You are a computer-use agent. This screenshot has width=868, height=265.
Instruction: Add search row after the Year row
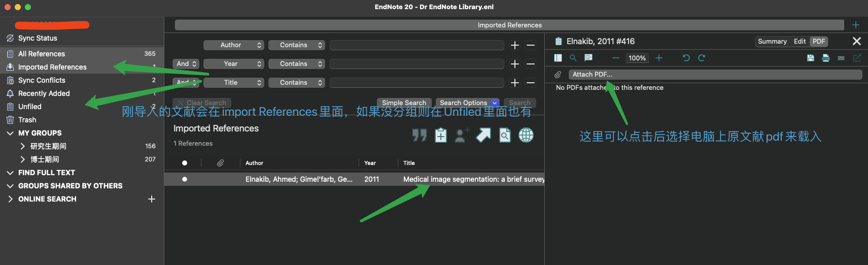point(515,64)
